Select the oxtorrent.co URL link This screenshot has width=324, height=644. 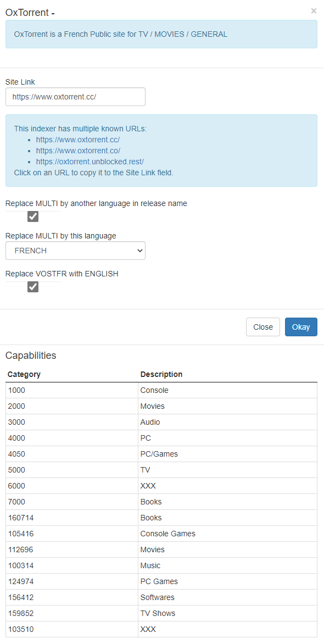(x=78, y=151)
